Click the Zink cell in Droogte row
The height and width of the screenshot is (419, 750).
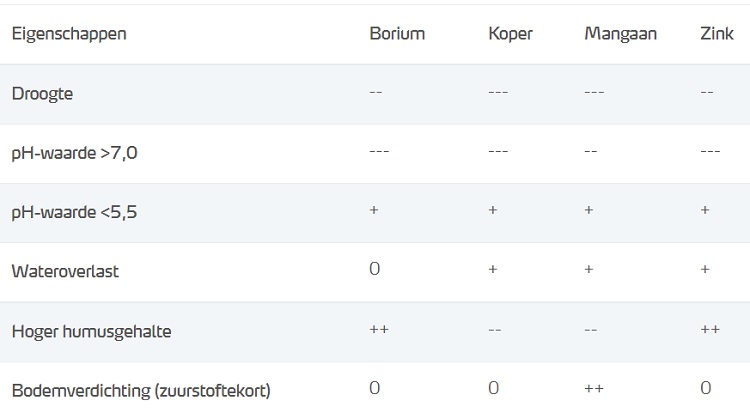click(707, 92)
